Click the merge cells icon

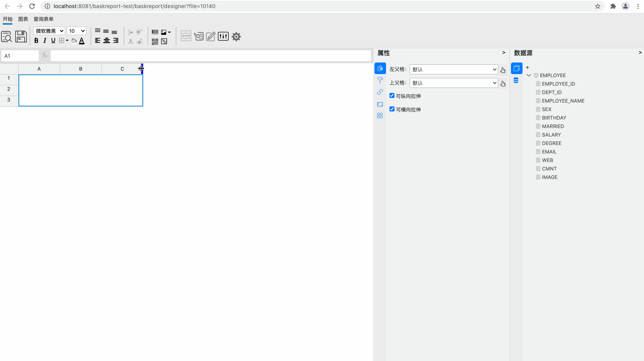[186, 36]
